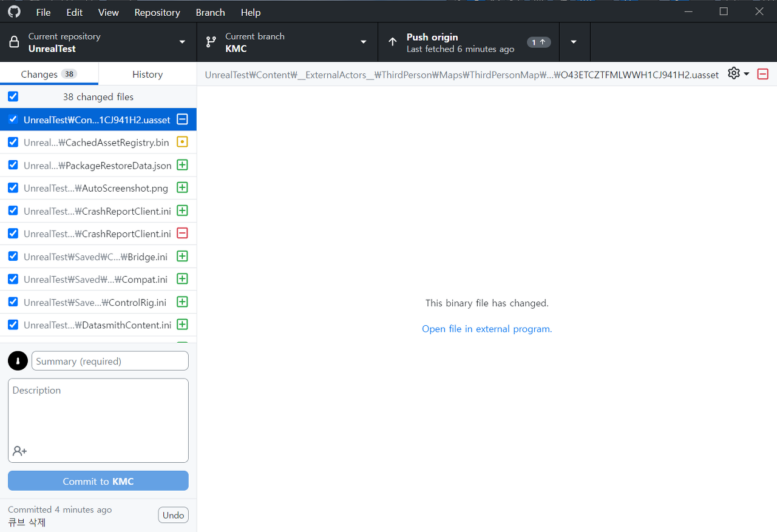Click the 38 changed files label
The width and height of the screenshot is (777, 532).
coord(98,96)
